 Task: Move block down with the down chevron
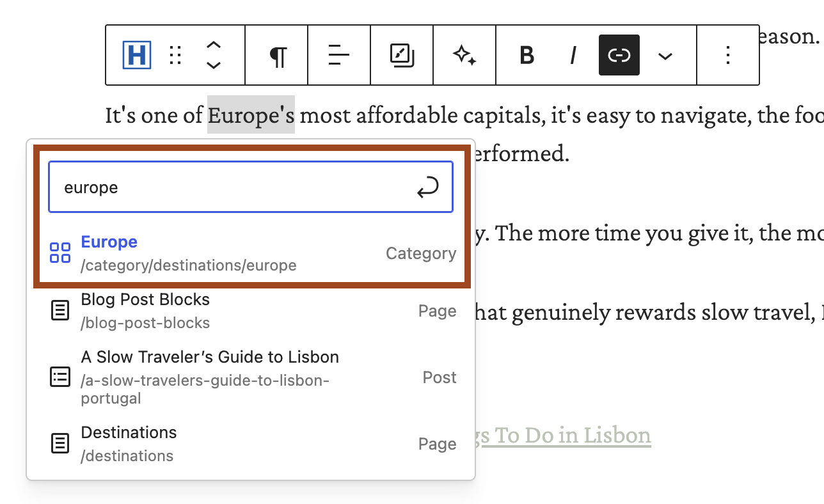[214, 65]
